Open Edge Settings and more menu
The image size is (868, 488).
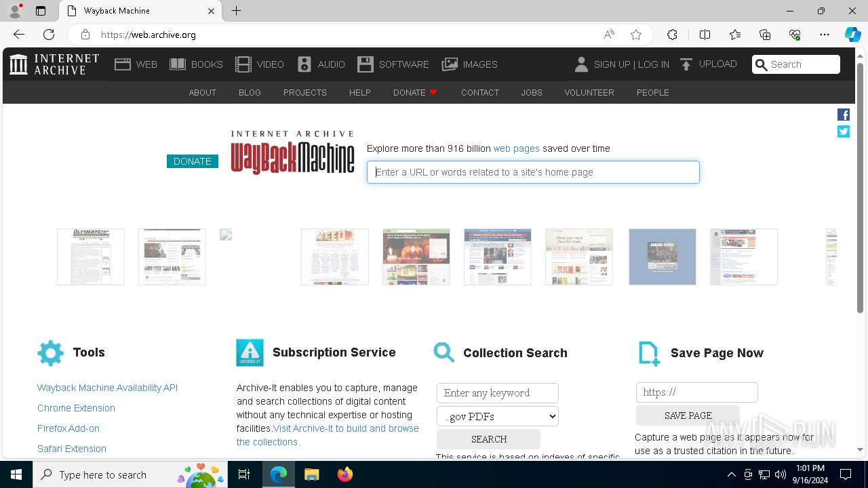[825, 35]
